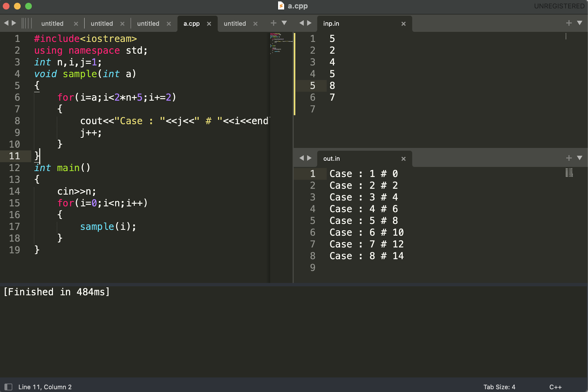The height and width of the screenshot is (392, 588).
Task: Switch to the a.cpp tab
Action: (192, 24)
